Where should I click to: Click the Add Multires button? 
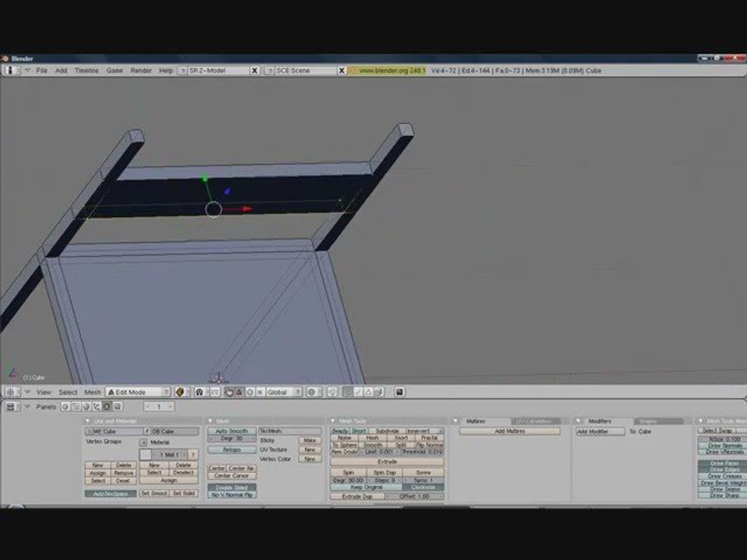pos(510,432)
